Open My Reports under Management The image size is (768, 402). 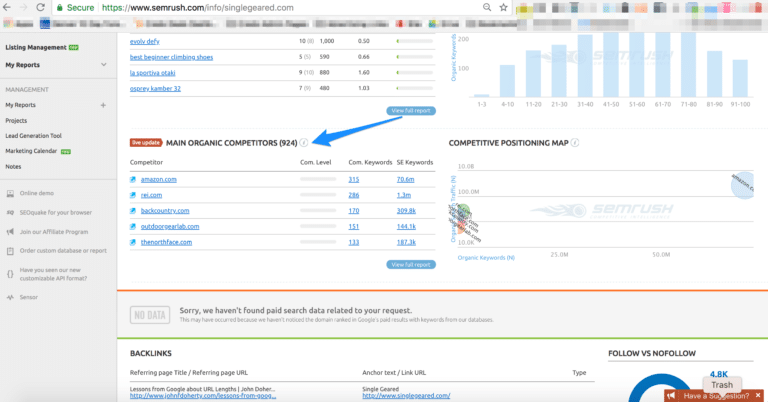[21, 105]
